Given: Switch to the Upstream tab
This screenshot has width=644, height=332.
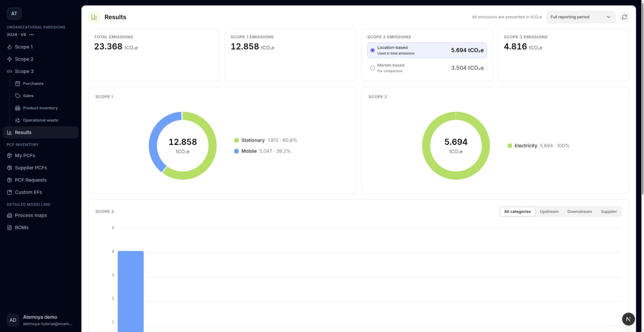Looking at the screenshot, I should click(549, 212).
